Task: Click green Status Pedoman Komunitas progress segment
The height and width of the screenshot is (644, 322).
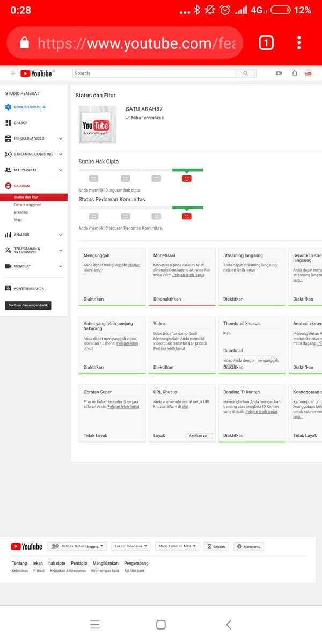Action: pos(187,208)
